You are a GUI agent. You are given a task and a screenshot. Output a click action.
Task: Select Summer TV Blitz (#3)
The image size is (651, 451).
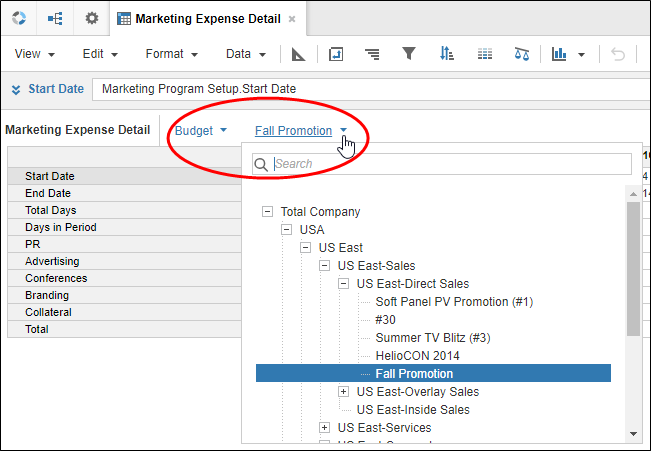(433, 338)
